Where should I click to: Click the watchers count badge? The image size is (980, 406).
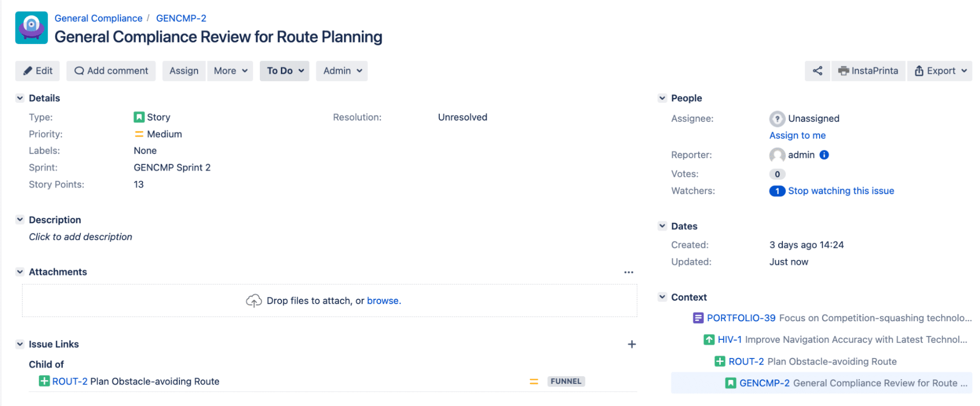(777, 191)
